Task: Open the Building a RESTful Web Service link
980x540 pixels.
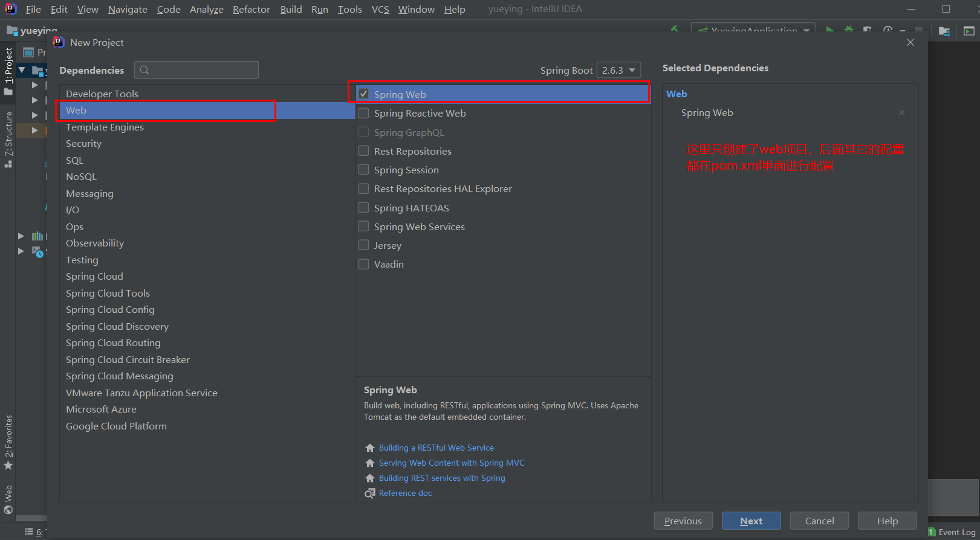Action: click(436, 448)
